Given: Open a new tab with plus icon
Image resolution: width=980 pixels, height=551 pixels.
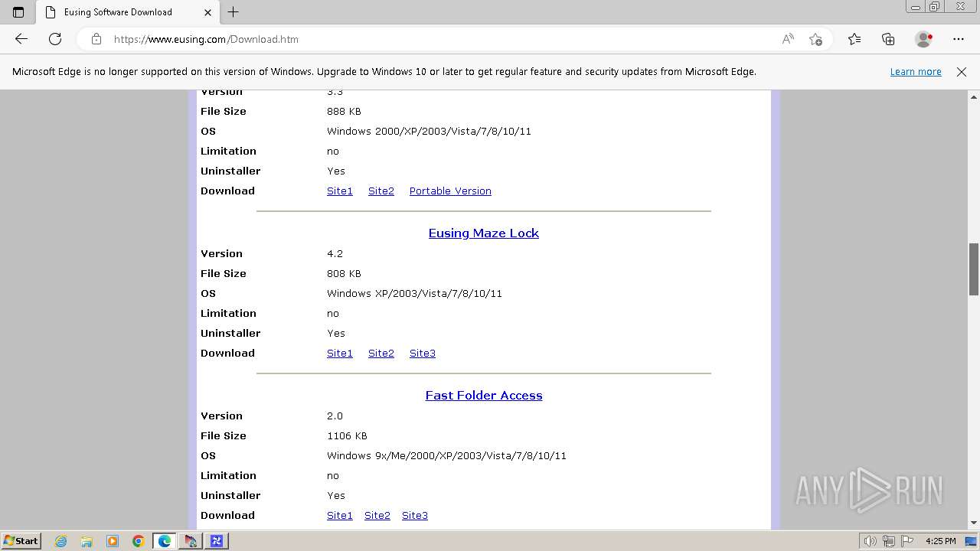Looking at the screenshot, I should [234, 12].
